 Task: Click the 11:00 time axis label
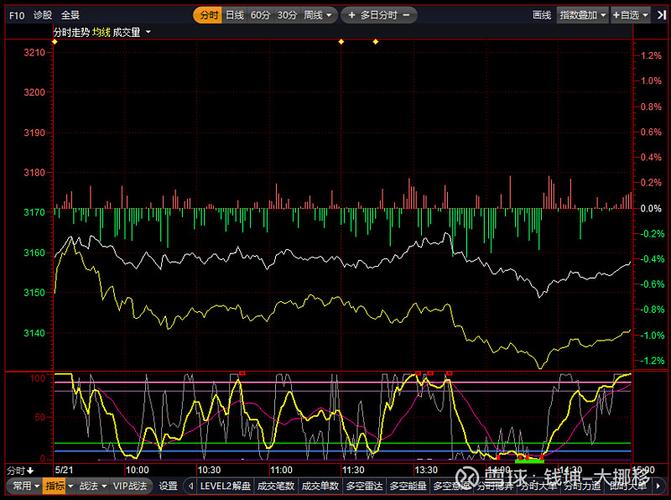pyautogui.click(x=281, y=470)
